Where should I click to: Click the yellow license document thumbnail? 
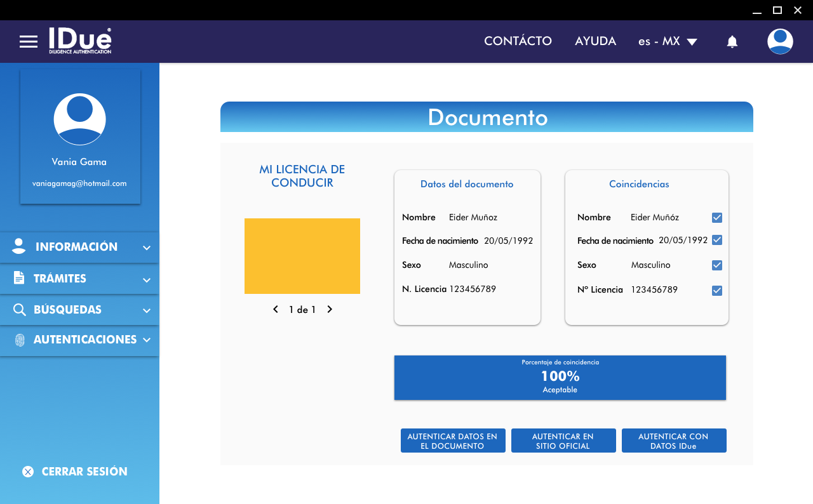302,256
